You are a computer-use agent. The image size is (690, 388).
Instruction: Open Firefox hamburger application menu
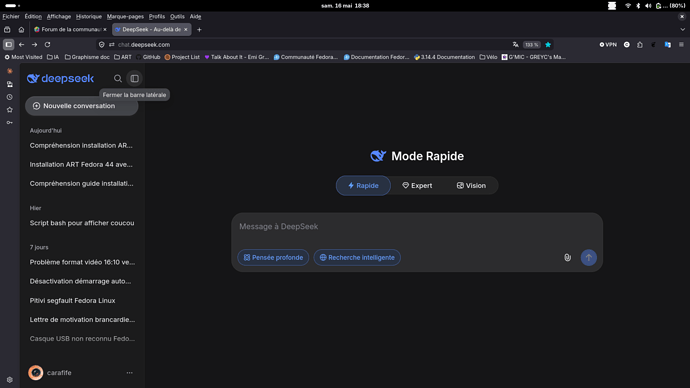[681, 44]
